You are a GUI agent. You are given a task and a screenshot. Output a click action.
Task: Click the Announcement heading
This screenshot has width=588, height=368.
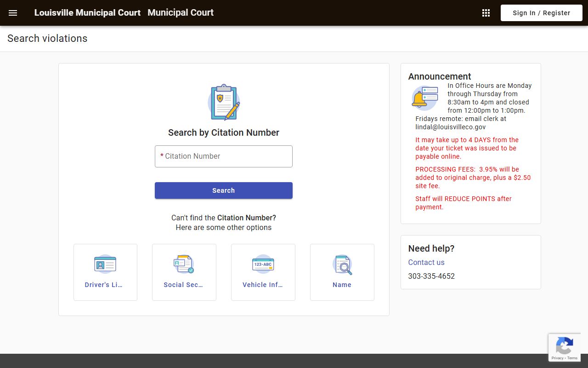440,76
